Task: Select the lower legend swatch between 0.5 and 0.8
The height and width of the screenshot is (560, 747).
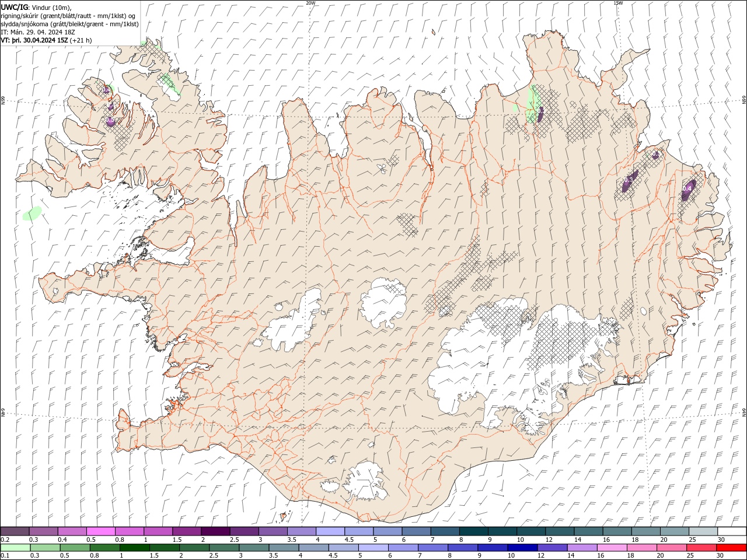Action: 75,548
